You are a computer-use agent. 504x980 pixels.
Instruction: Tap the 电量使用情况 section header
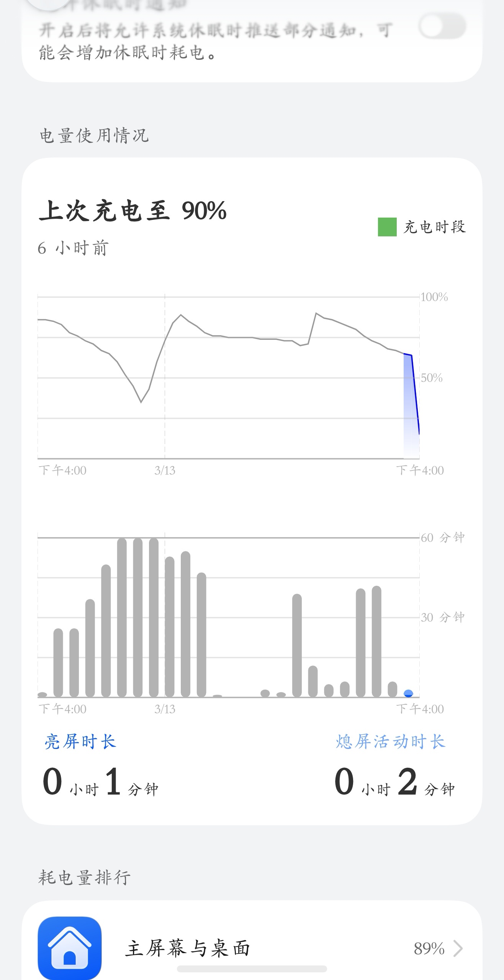coord(94,136)
